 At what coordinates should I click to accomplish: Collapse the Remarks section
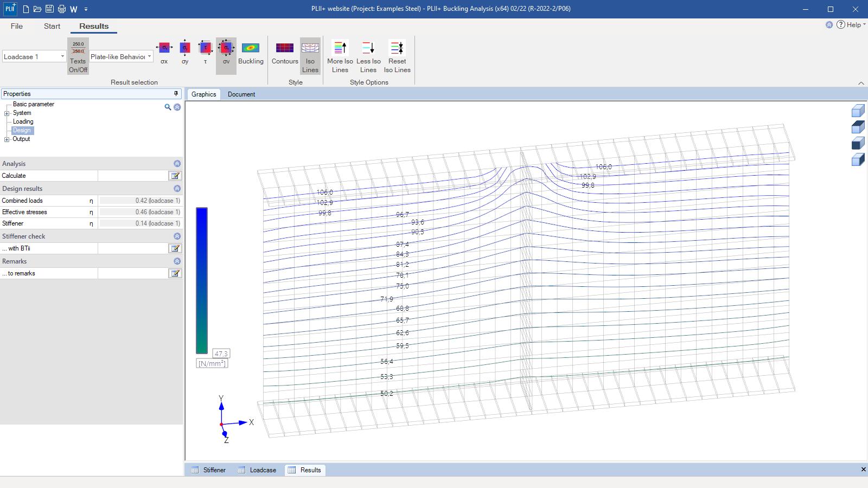click(x=177, y=261)
